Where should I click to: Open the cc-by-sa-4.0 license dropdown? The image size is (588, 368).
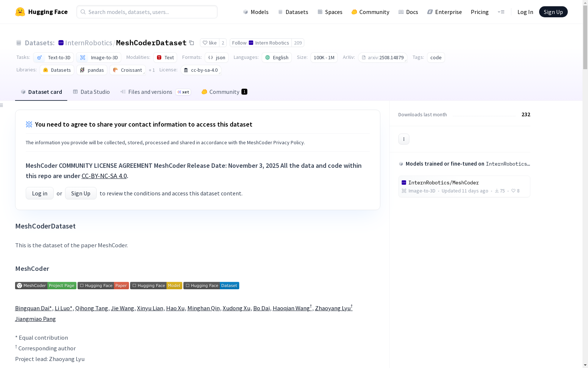(x=201, y=70)
